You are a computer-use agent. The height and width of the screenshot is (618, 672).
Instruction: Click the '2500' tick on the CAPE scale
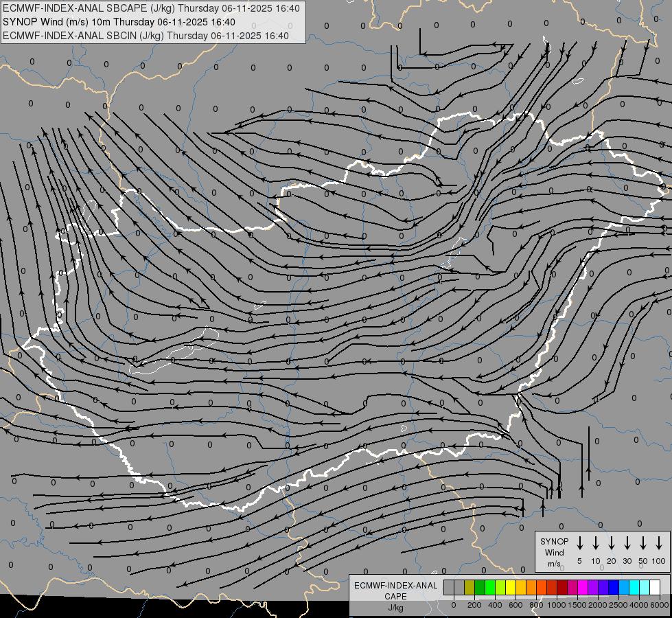(618, 605)
